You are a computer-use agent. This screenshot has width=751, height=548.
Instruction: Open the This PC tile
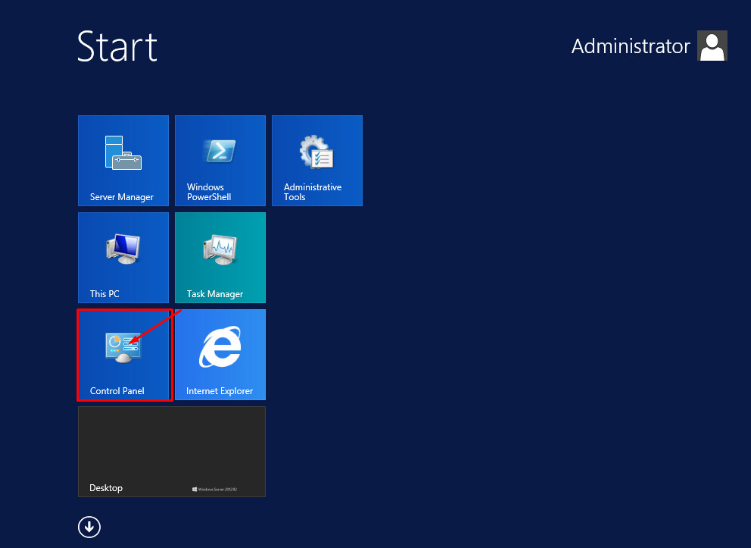pyautogui.click(x=124, y=257)
